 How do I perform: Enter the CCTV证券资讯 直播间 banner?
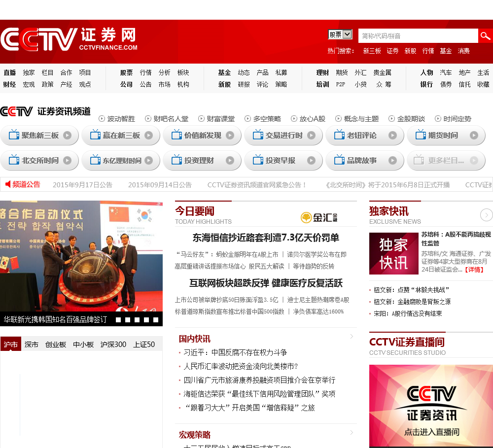(x=431, y=406)
